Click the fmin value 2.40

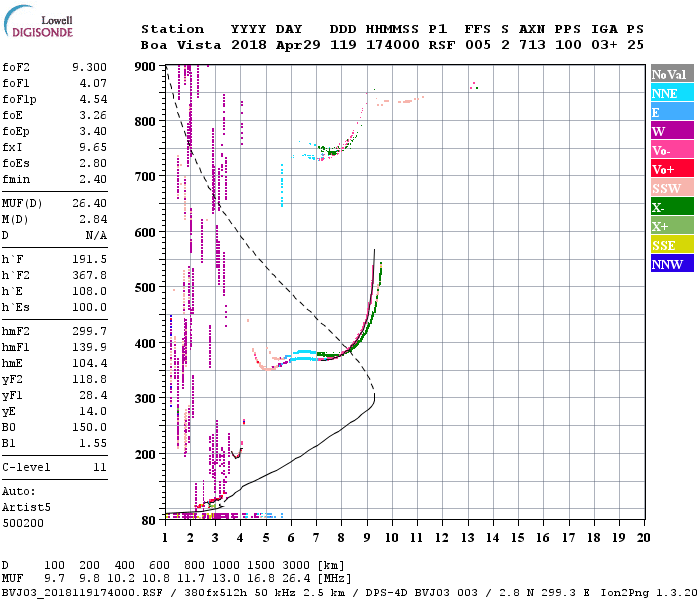pos(93,179)
